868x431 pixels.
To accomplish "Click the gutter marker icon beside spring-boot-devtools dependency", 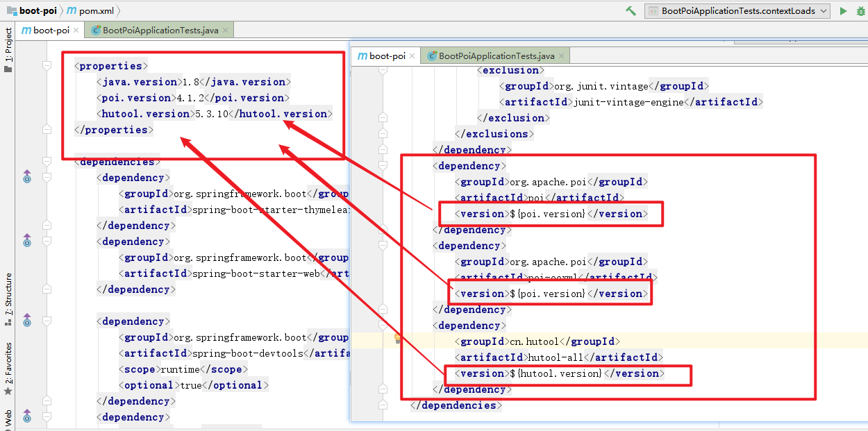I will (27, 321).
